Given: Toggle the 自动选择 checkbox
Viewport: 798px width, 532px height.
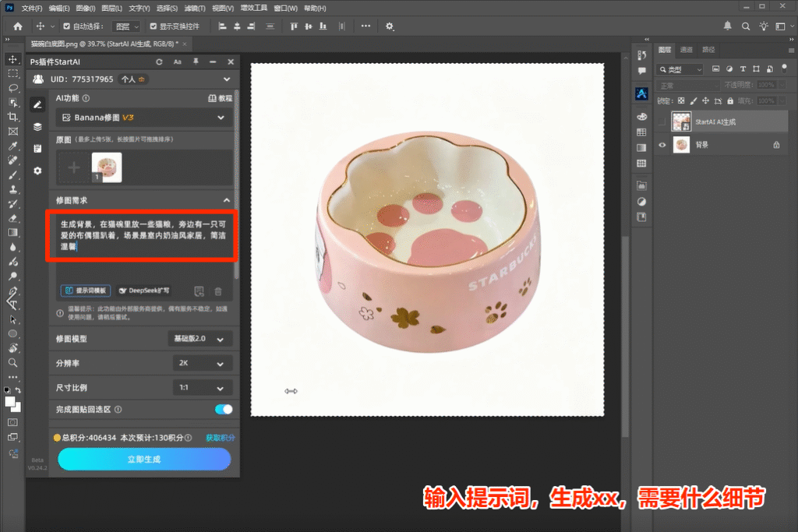Looking at the screenshot, I should tap(67, 26).
